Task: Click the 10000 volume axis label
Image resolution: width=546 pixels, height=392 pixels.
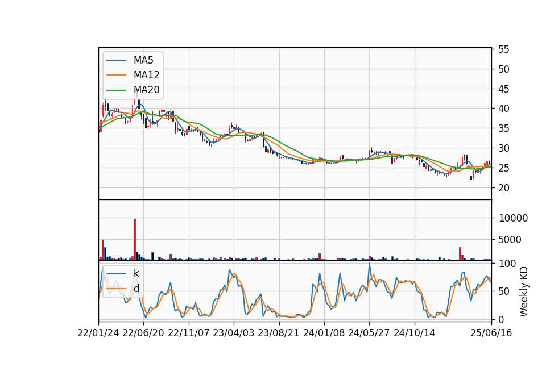Action: coord(513,218)
